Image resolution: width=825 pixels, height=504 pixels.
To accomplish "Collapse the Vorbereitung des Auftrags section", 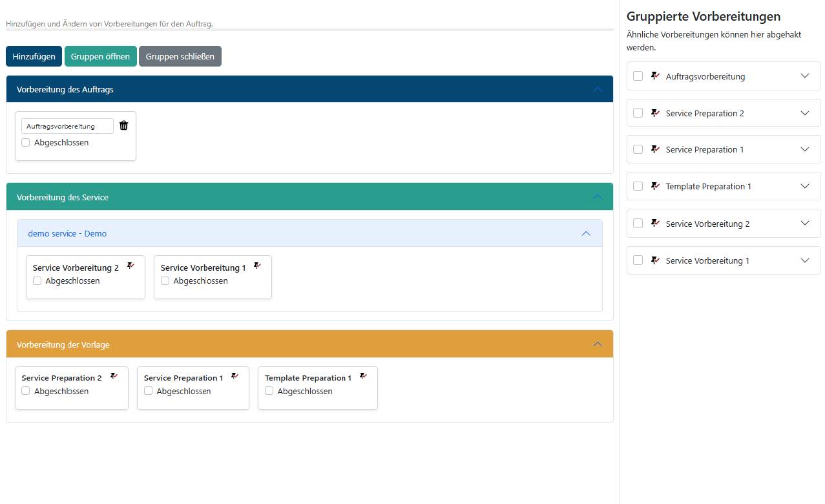I will click(x=598, y=89).
